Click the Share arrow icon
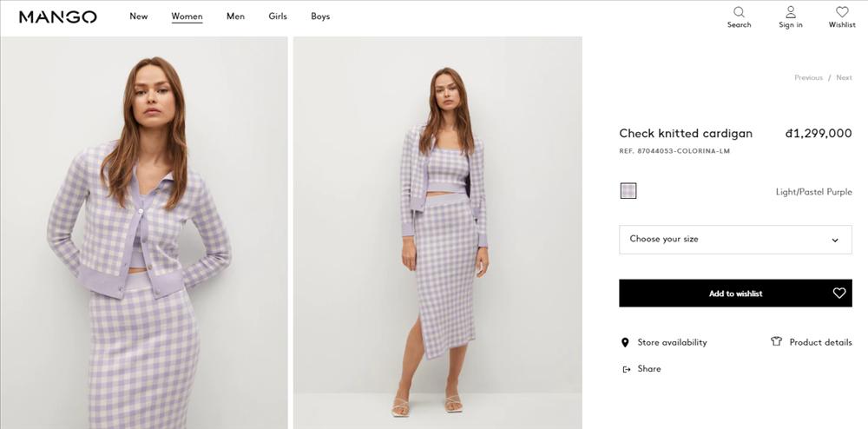Screen dimensions: 868x429 627,369
